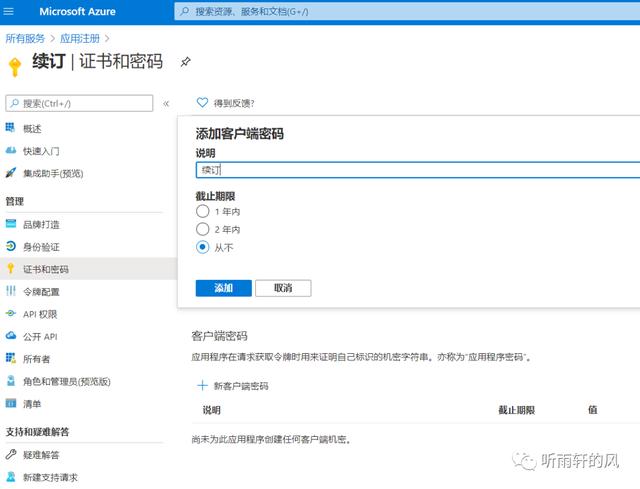Click the 取消 button
640x489 pixels.
click(283, 288)
